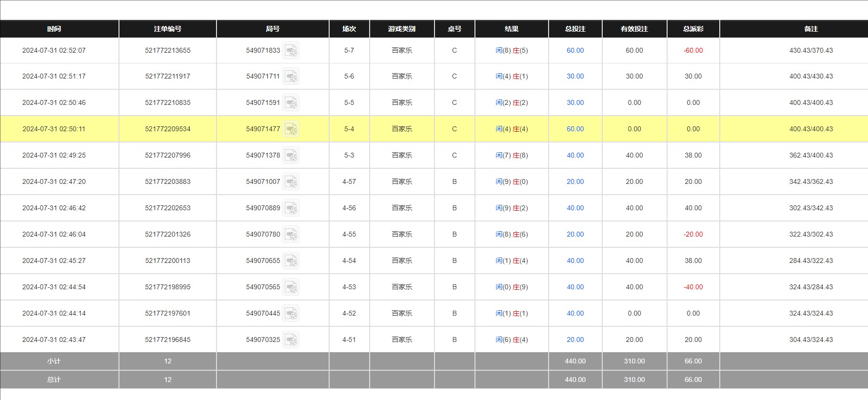Click the replay icon for round 549070655
The height and width of the screenshot is (400, 868).
click(x=291, y=261)
